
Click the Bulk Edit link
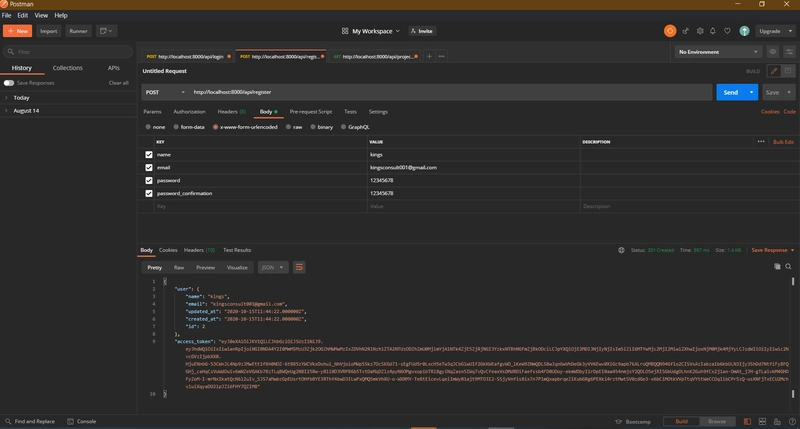(783, 142)
